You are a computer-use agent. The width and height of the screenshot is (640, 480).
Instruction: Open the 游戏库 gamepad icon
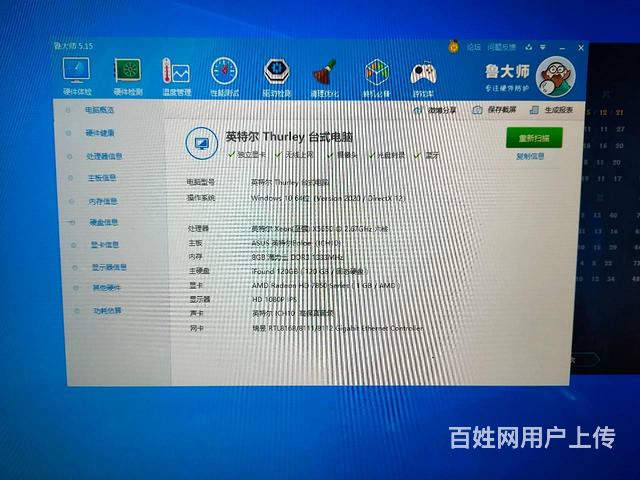coord(423,74)
